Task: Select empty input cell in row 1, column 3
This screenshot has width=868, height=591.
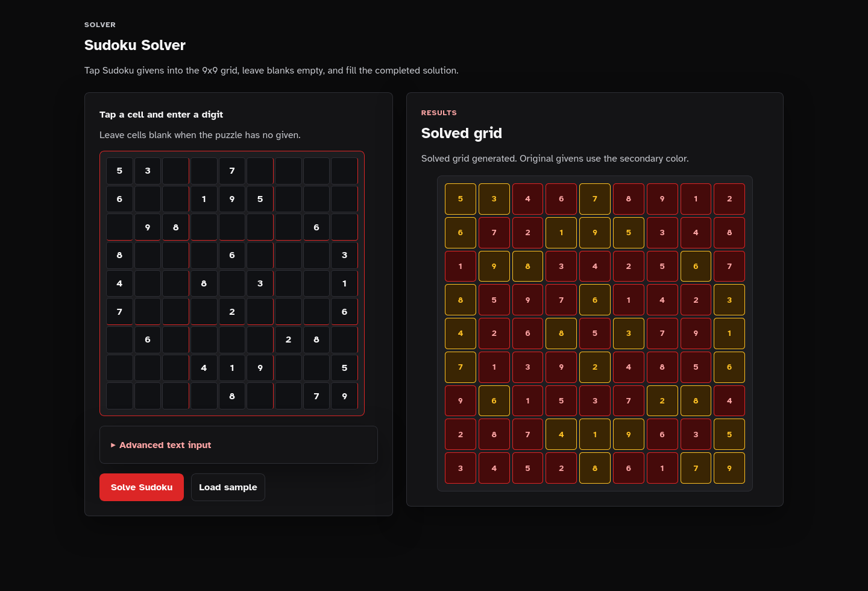Action: 176,171
